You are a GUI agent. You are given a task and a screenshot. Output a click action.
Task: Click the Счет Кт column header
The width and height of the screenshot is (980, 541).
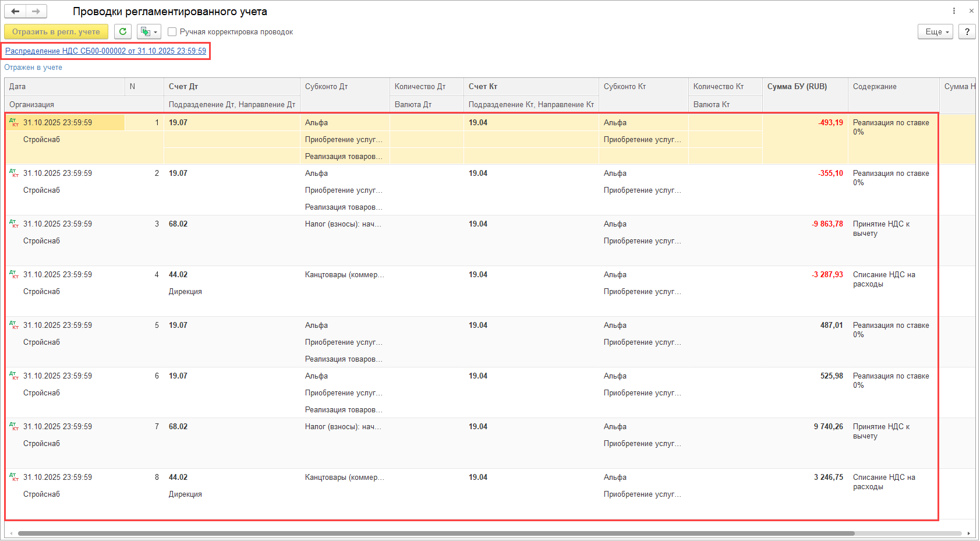[483, 86]
